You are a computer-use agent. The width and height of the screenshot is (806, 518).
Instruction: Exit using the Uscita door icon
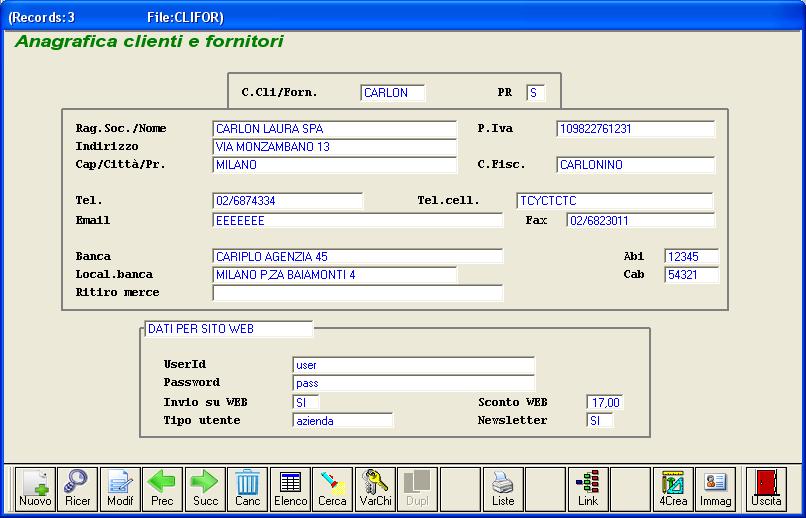click(x=767, y=488)
